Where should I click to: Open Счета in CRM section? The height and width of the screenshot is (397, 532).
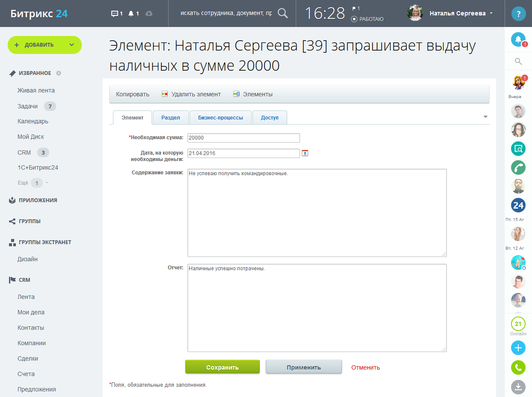[x=26, y=374]
